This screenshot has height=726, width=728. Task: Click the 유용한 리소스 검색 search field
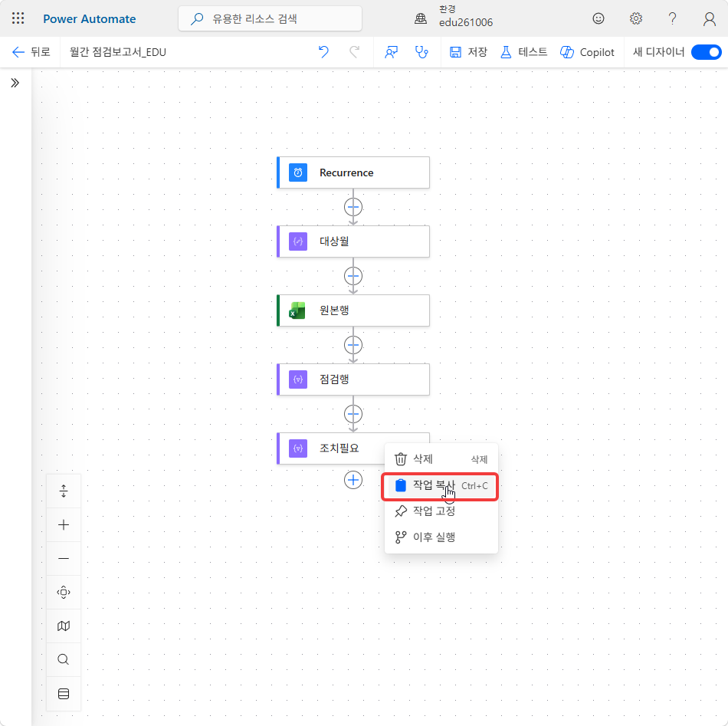271,18
